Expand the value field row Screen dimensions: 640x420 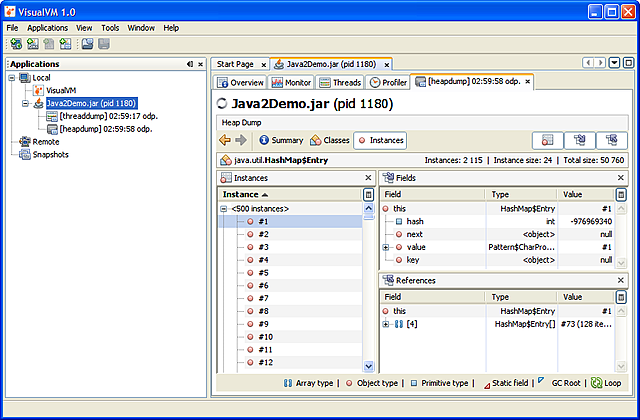point(385,247)
